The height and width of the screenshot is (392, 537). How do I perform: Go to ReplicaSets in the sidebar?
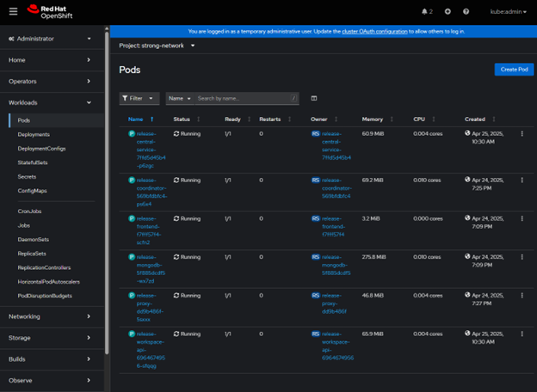(x=32, y=254)
